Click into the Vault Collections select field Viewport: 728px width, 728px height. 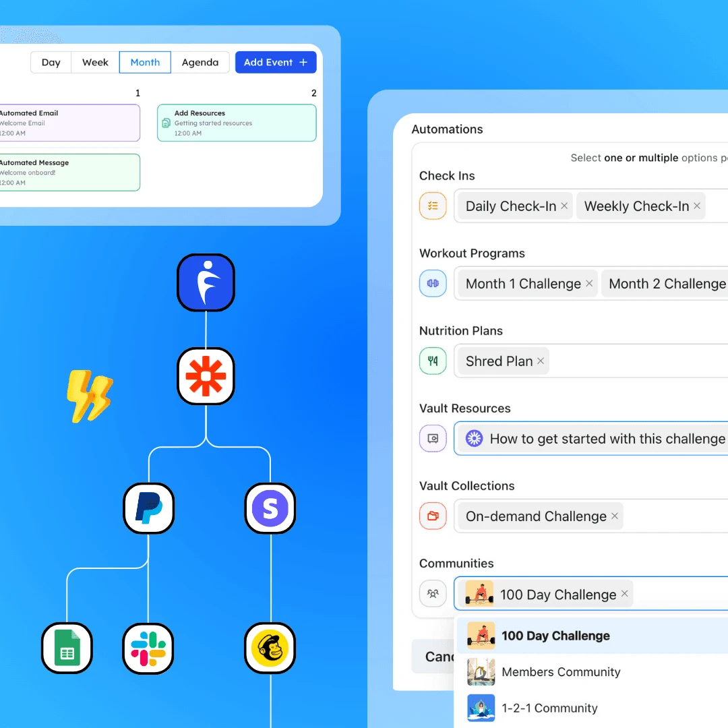pyautogui.click(x=591, y=516)
